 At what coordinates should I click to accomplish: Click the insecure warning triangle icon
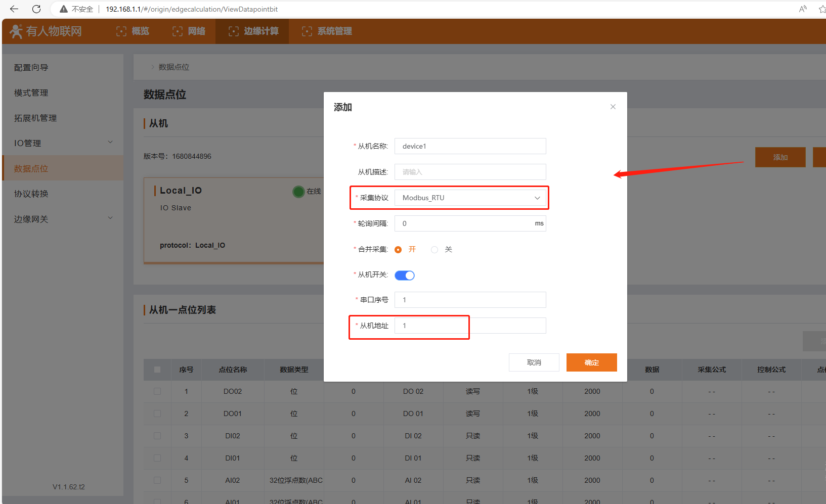64,9
